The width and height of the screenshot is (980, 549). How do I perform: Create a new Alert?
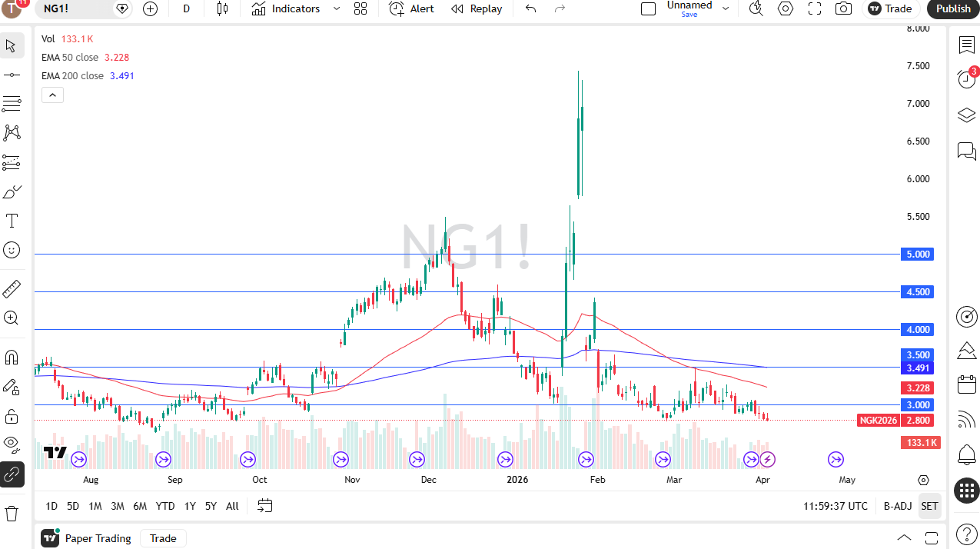point(412,8)
